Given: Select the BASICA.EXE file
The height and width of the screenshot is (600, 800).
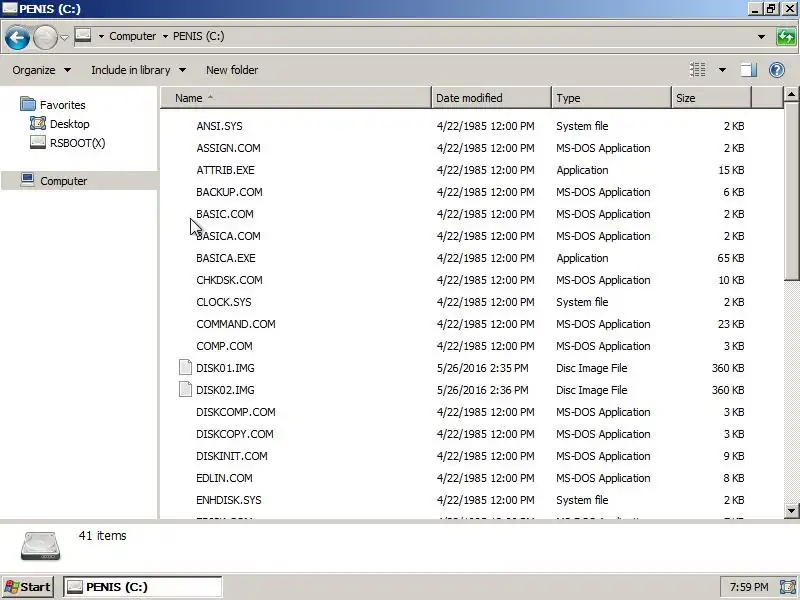Looking at the screenshot, I should 226,258.
